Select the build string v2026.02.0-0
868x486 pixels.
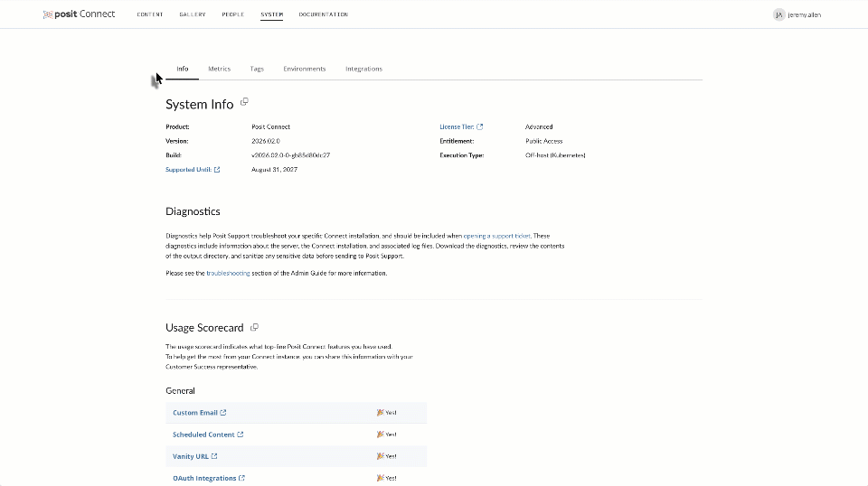(x=290, y=155)
